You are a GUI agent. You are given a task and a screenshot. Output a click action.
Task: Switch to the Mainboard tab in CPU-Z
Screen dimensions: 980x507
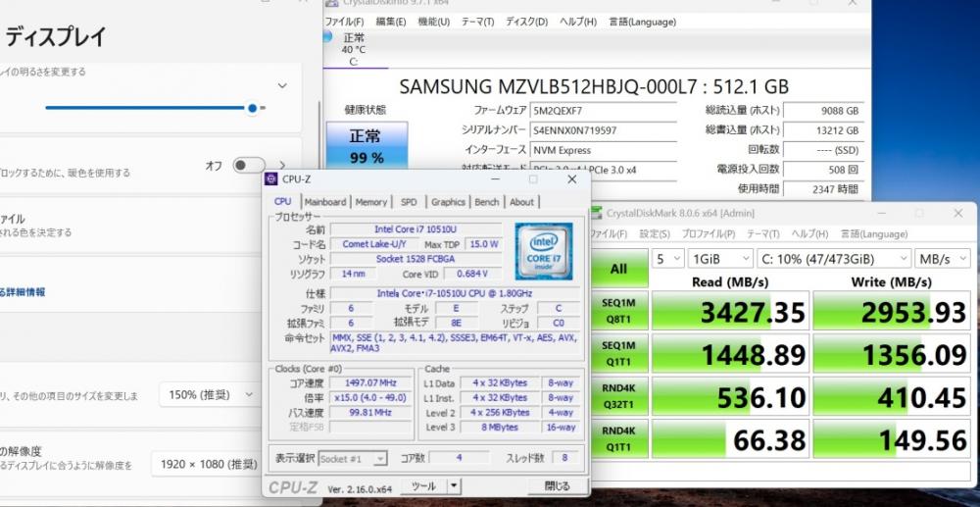(x=325, y=202)
